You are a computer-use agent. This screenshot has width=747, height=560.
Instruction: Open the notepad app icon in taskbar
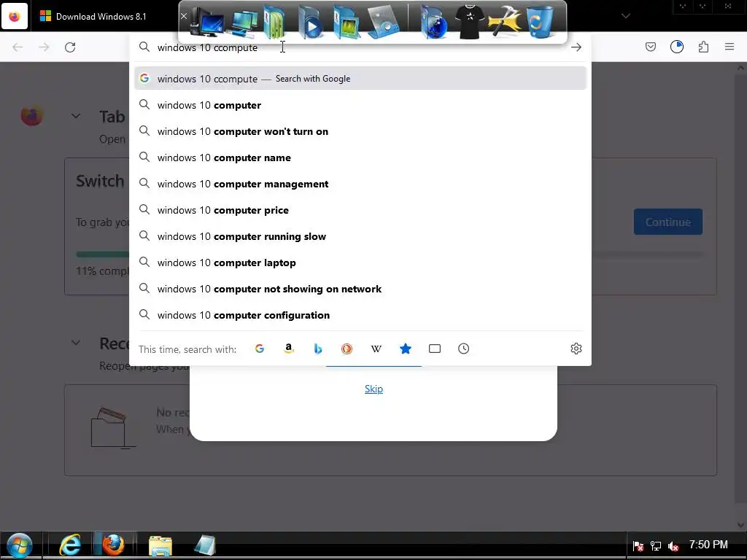click(x=205, y=545)
